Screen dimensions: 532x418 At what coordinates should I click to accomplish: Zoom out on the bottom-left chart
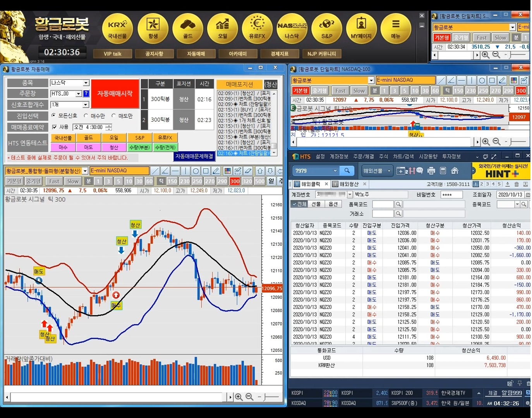(x=250, y=397)
